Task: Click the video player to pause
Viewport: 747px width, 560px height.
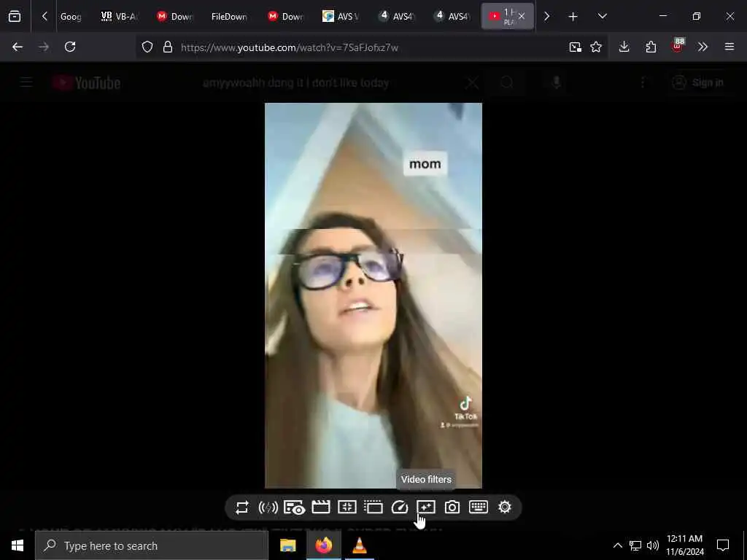Action: pyautogui.click(x=373, y=295)
